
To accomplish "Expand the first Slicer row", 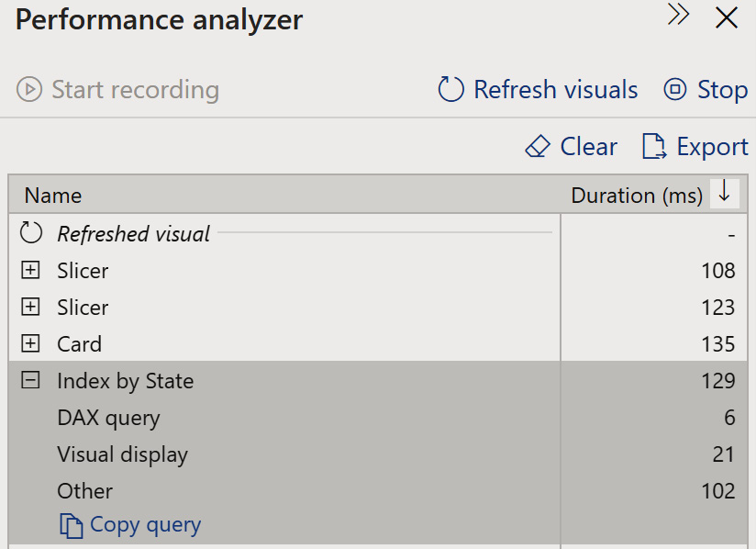I will [31, 270].
